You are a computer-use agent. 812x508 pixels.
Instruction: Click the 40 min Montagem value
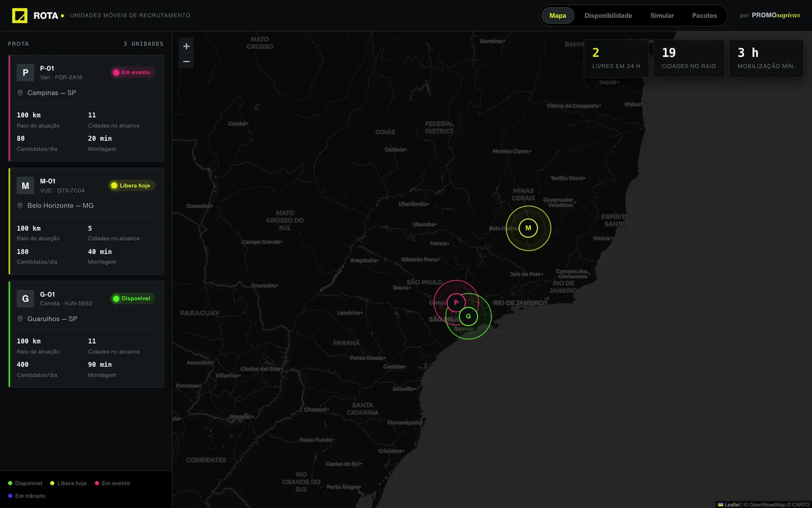pos(100,252)
